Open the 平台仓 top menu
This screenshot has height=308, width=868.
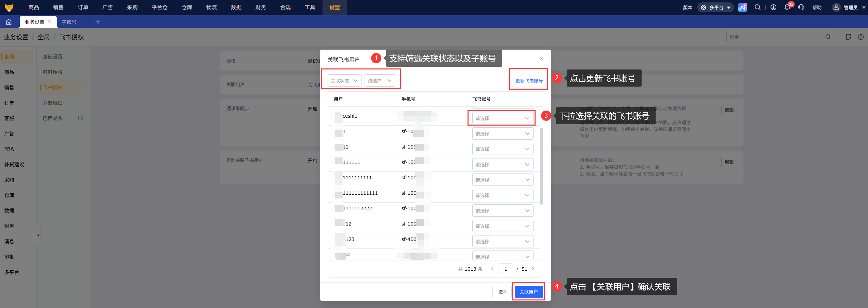pyautogui.click(x=160, y=7)
